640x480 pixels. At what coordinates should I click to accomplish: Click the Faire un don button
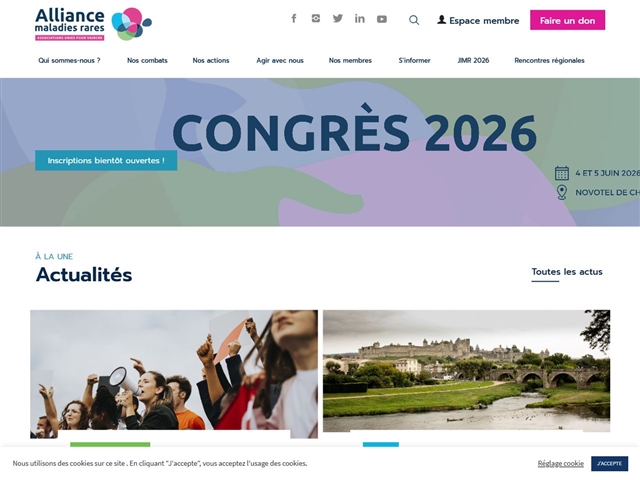click(x=567, y=20)
